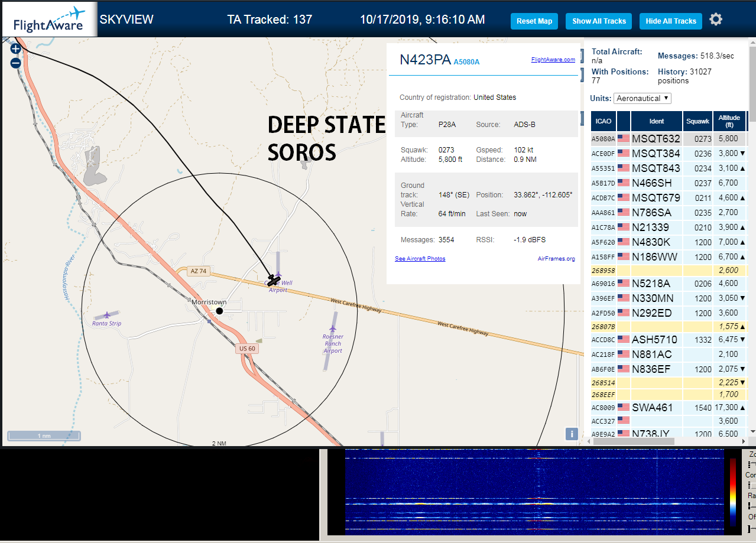Zoom in the map with plus button
Image resolution: width=756 pixels, height=543 pixels.
[x=16, y=49]
